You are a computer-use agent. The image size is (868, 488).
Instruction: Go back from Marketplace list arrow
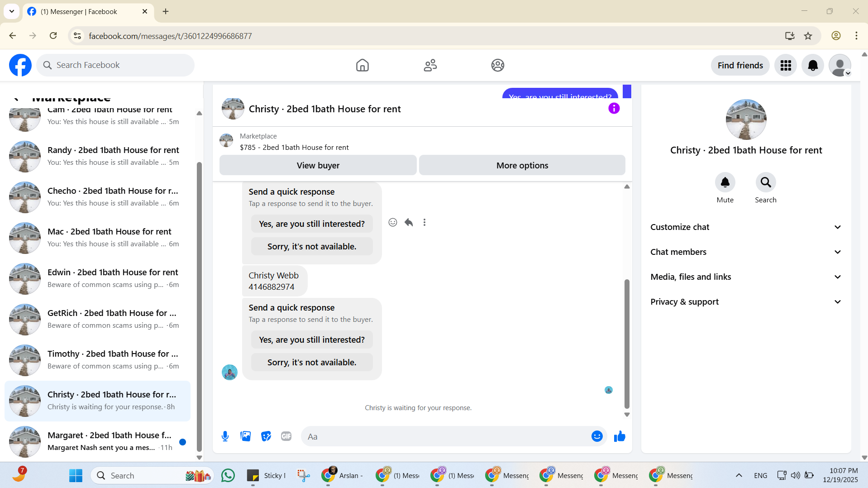[x=16, y=98]
